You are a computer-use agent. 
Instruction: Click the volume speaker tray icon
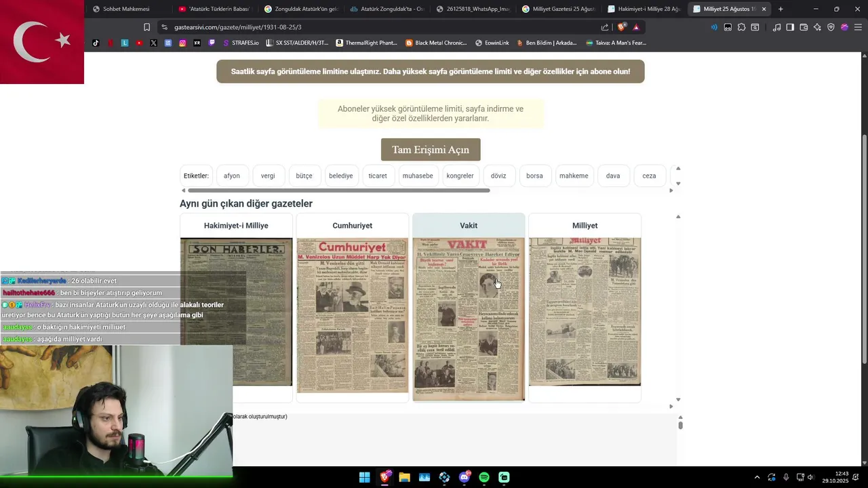click(810, 477)
